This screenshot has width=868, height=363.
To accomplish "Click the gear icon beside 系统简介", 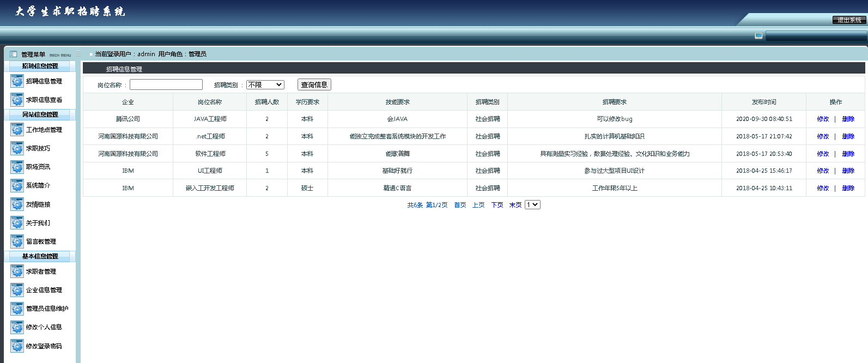I will pos(17,185).
